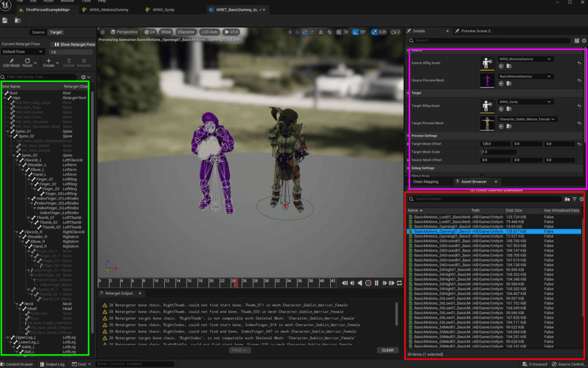
Task: Open the Target IKRig Asset dropdown
Action: (x=525, y=102)
